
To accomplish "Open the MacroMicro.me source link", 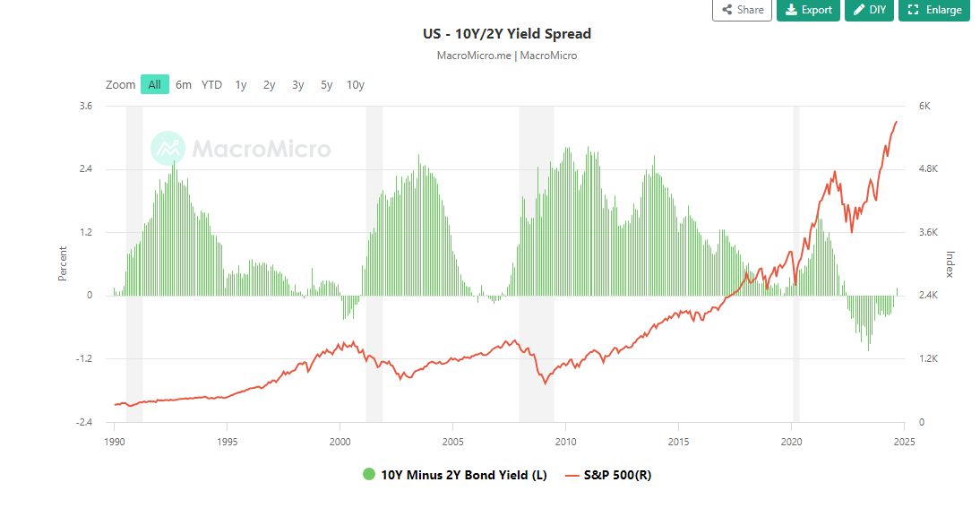I will (474, 56).
